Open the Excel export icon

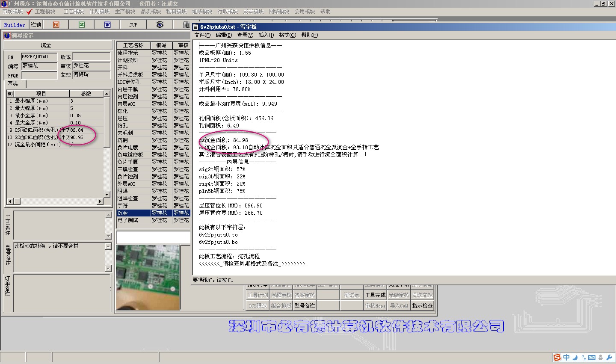pyautogui.click(x=82, y=25)
